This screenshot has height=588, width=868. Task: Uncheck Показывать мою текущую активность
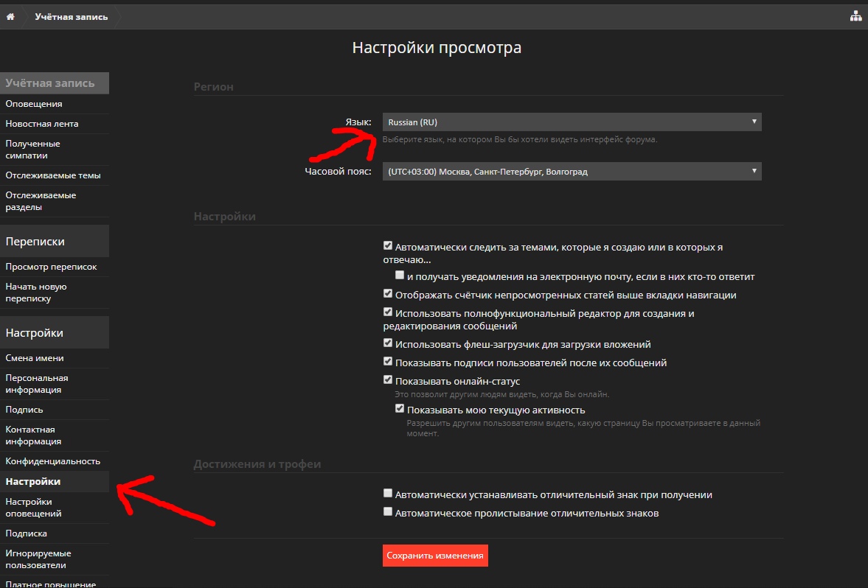pyautogui.click(x=400, y=408)
